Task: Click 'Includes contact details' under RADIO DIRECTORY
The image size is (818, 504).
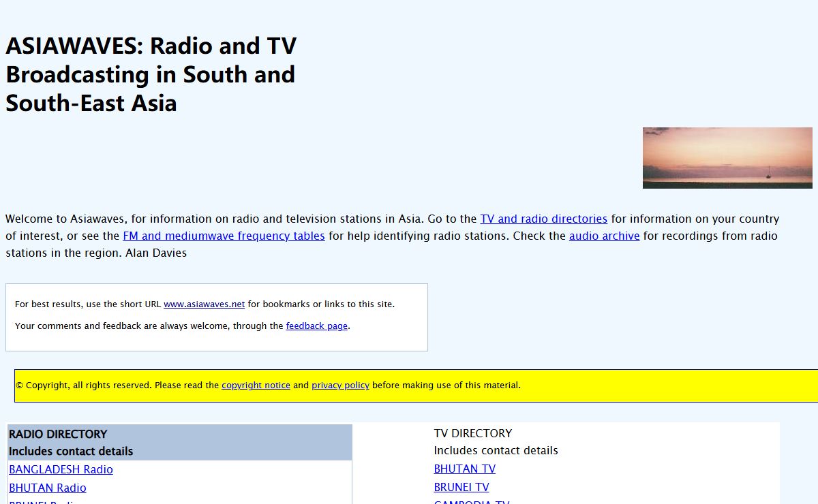Action: point(71,452)
